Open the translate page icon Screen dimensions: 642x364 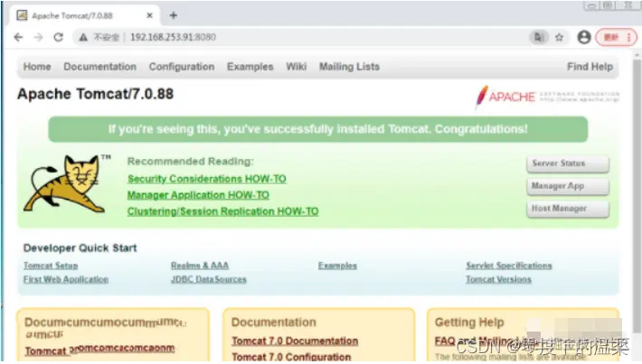538,37
